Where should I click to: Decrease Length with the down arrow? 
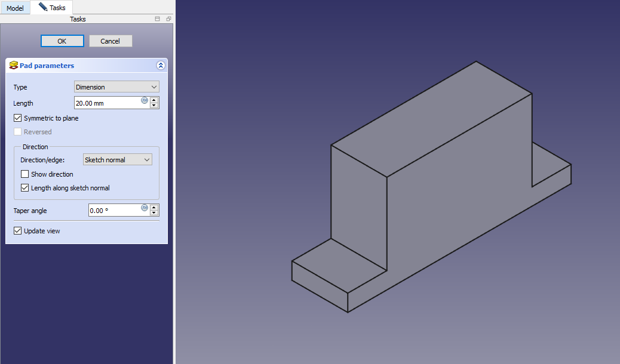[x=154, y=106]
